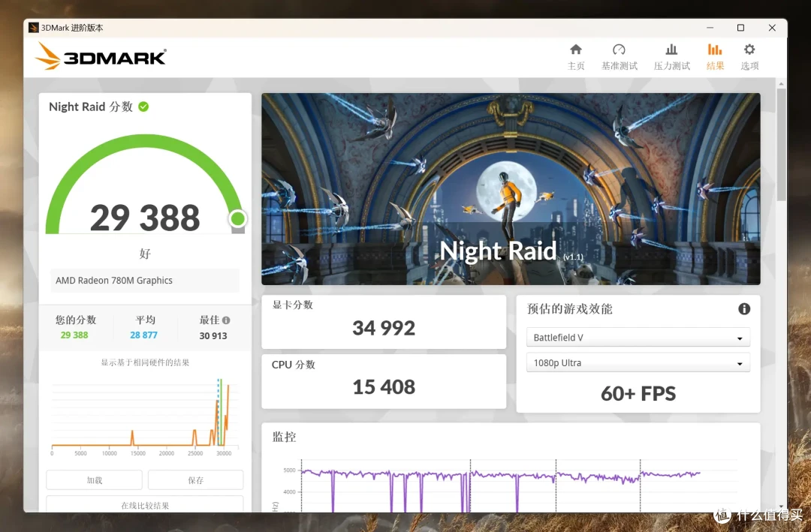Click the scrollbar down arrow
This screenshot has width=811, height=532.
click(781, 506)
